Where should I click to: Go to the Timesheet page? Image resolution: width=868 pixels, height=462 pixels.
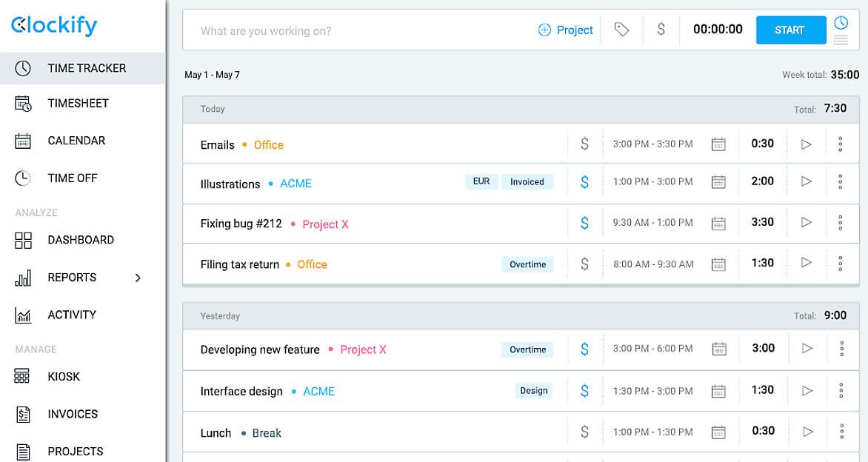click(78, 104)
